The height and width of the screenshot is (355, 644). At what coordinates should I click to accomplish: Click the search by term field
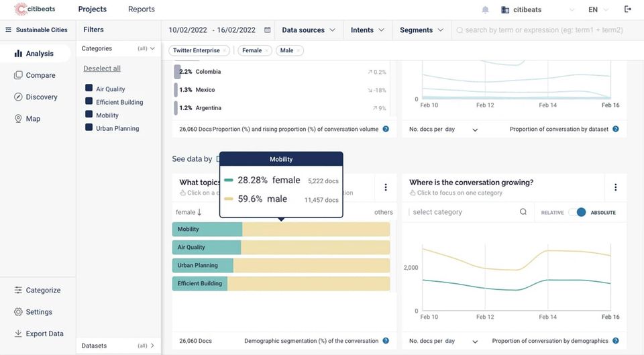[544, 30]
